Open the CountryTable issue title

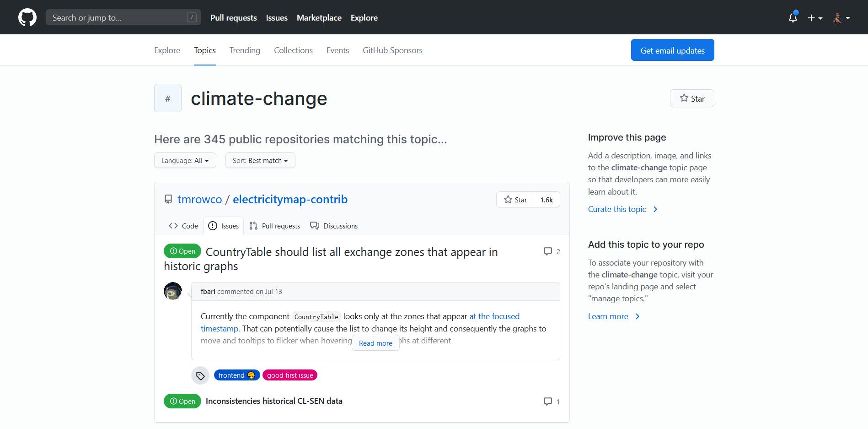(331, 259)
